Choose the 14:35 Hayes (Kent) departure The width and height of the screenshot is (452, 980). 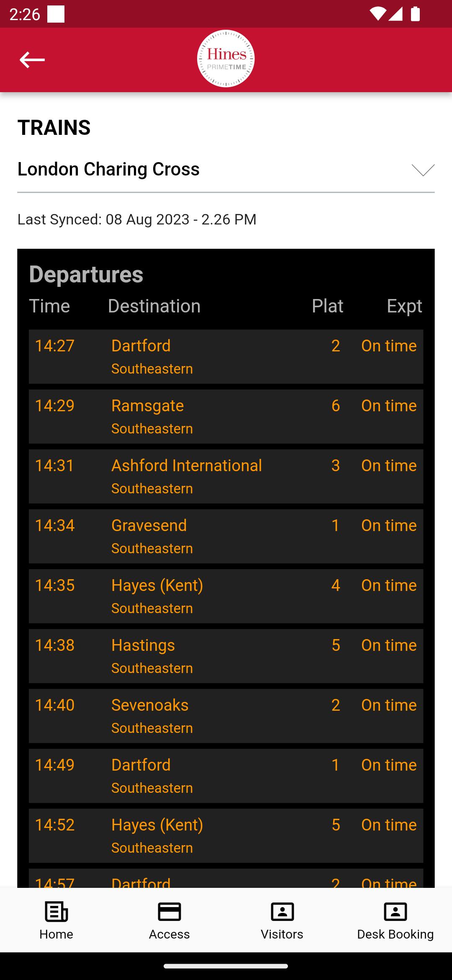click(226, 596)
